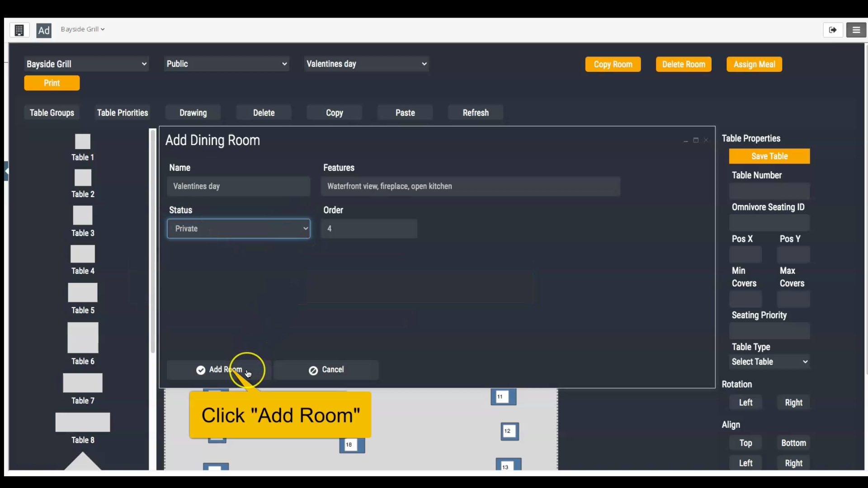This screenshot has width=868, height=488.
Task: Open the Bayside Grill header dropdown
Action: click(x=83, y=29)
